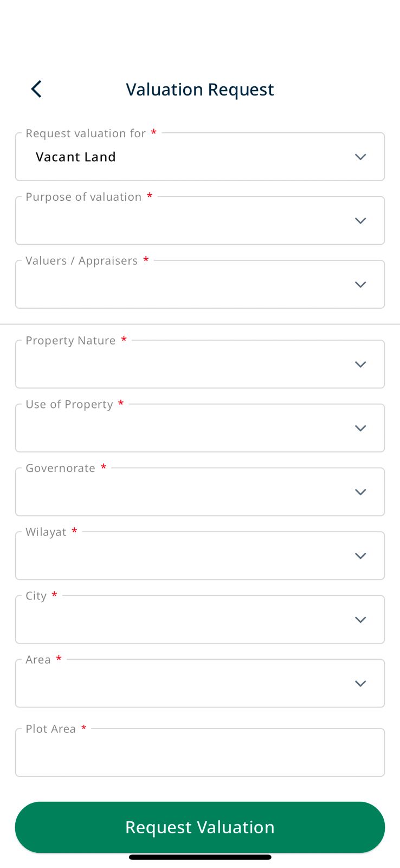Open the Purpose of valuation selector
The width and height of the screenshot is (400, 868).
200,220
